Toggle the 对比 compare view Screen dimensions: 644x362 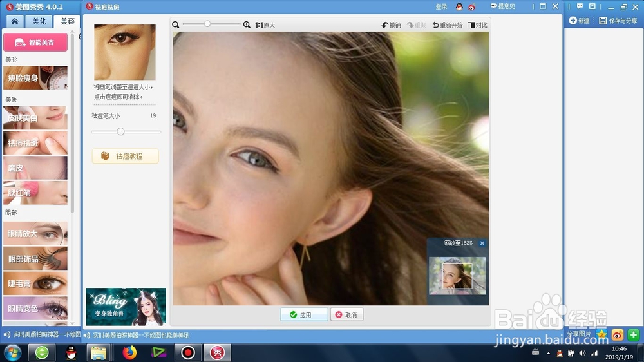477,25
